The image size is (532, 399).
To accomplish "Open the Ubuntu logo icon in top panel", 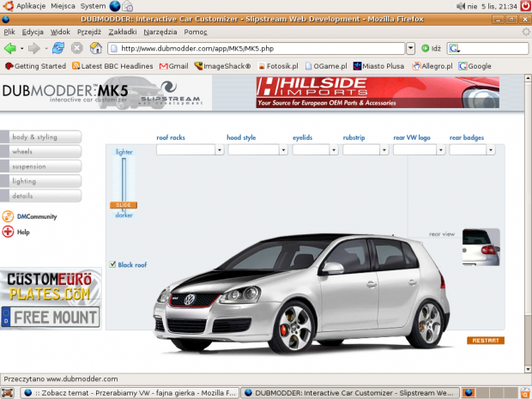I will 8,6.
